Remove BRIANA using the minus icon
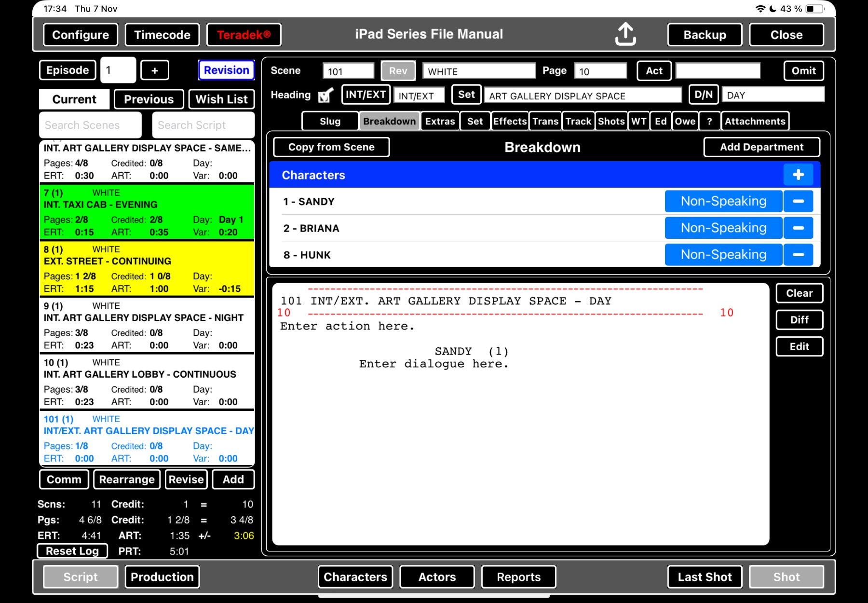The width and height of the screenshot is (868, 603). coord(798,228)
